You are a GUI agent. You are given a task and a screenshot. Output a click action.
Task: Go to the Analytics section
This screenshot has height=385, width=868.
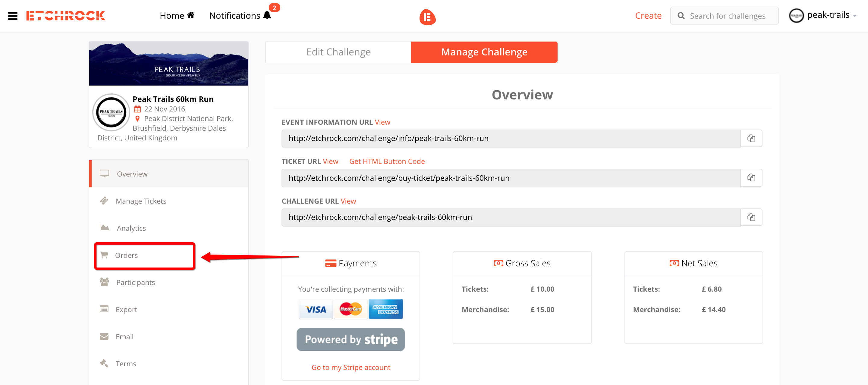click(131, 228)
